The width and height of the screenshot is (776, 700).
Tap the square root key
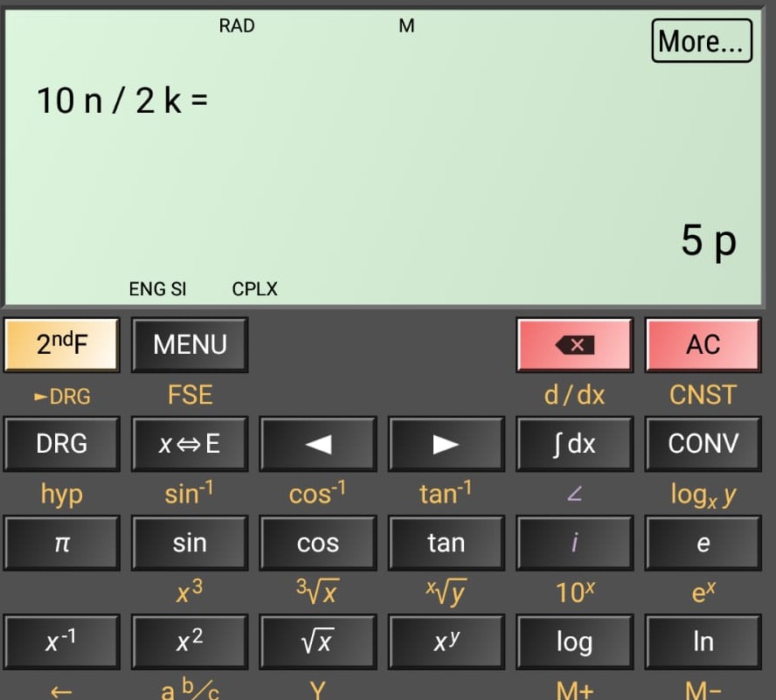[318, 642]
